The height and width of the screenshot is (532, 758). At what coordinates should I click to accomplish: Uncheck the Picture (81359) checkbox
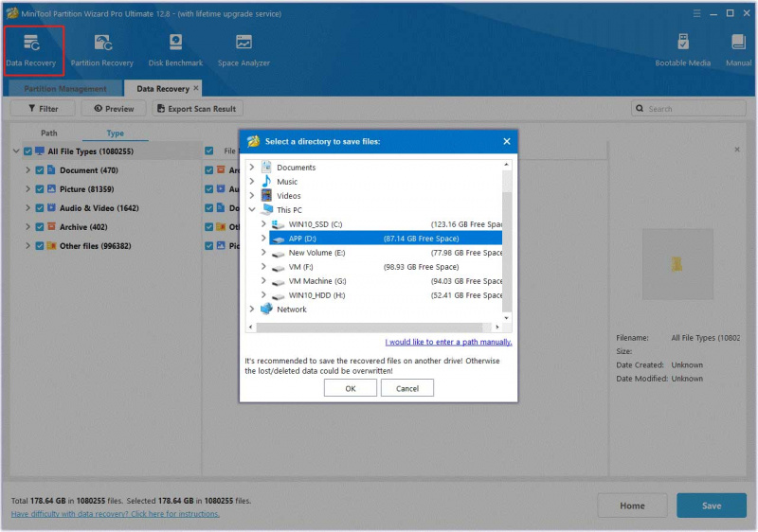tap(40, 188)
